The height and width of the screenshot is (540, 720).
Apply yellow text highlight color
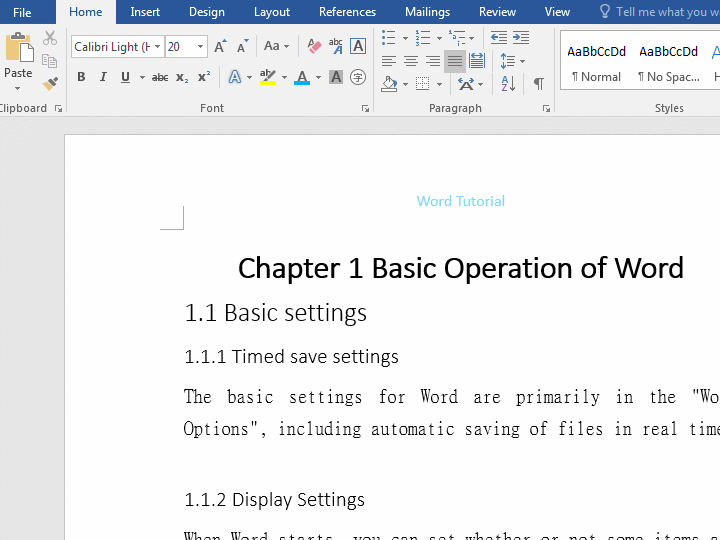pos(267,77)
